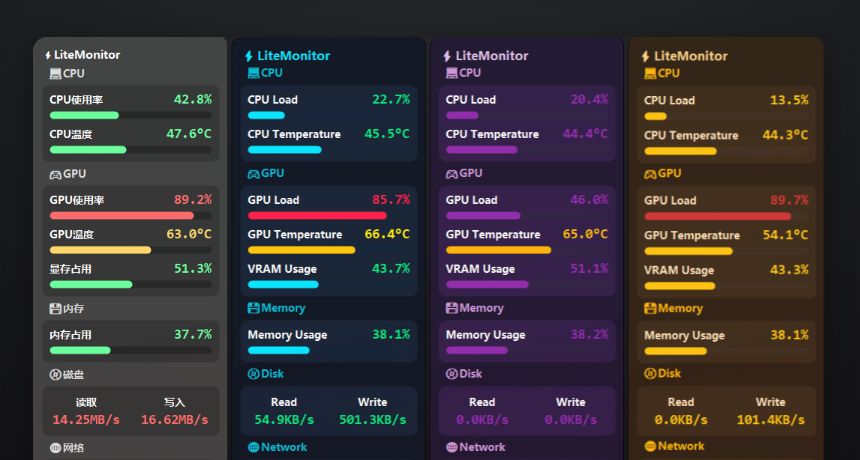
Task: Click the Network globe icon in the purple panel
Action: point(451,447)
